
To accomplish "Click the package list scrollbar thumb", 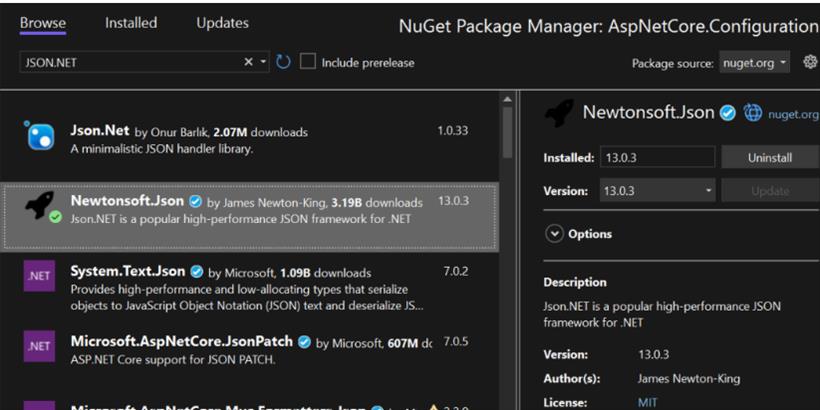I will [x=507, y=132].
